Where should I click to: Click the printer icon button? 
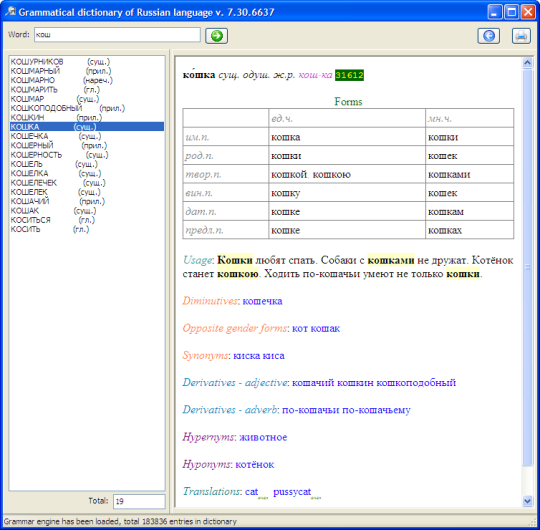pos(521,36)
